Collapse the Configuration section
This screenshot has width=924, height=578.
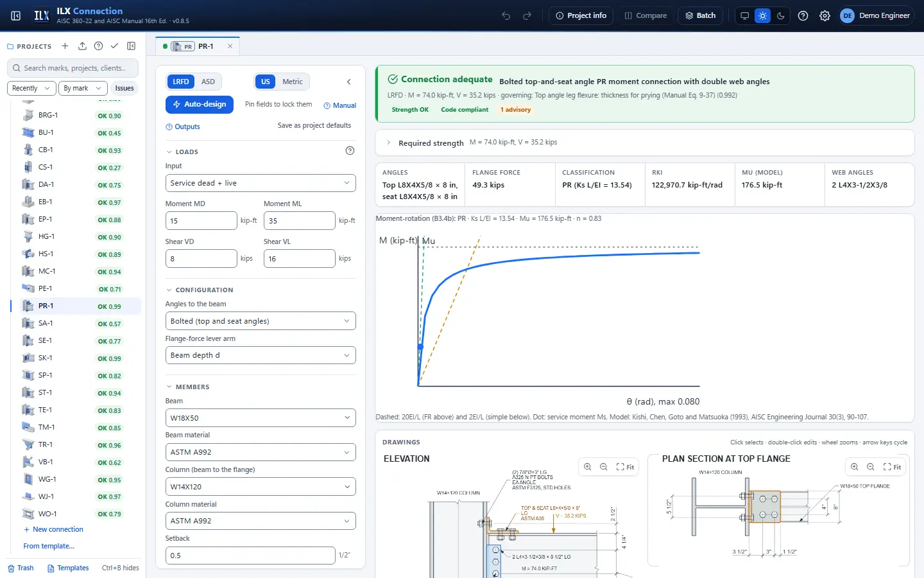click(x=200, y=290)
